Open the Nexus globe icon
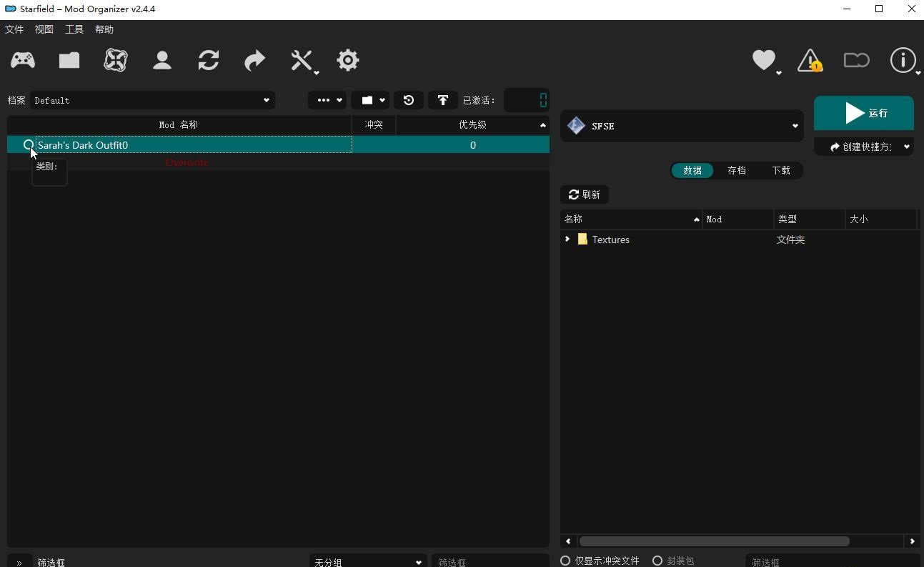Image resolution: width=924 pixels, height=567 pixels. click(x=116, y=60)
